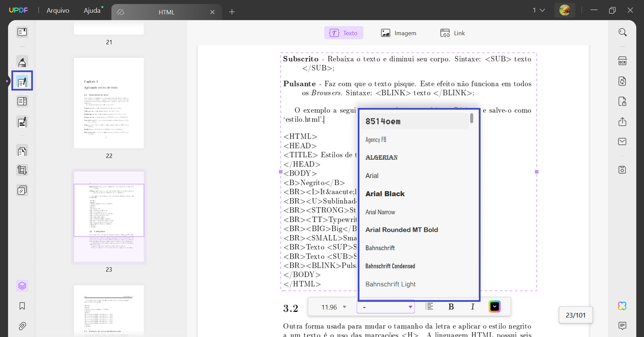Select the Crop Pages tool
This screenshot has width=644, height=337.
pos(22,170)
